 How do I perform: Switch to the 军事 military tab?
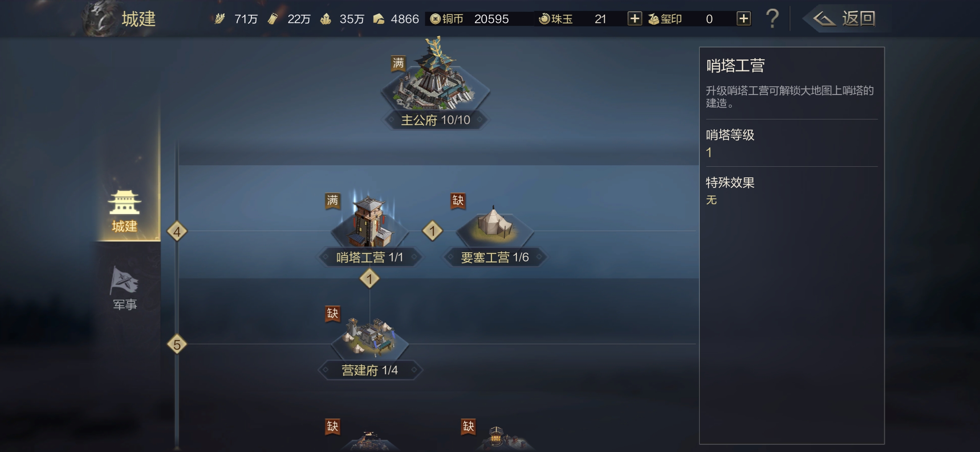coord(124,288)
